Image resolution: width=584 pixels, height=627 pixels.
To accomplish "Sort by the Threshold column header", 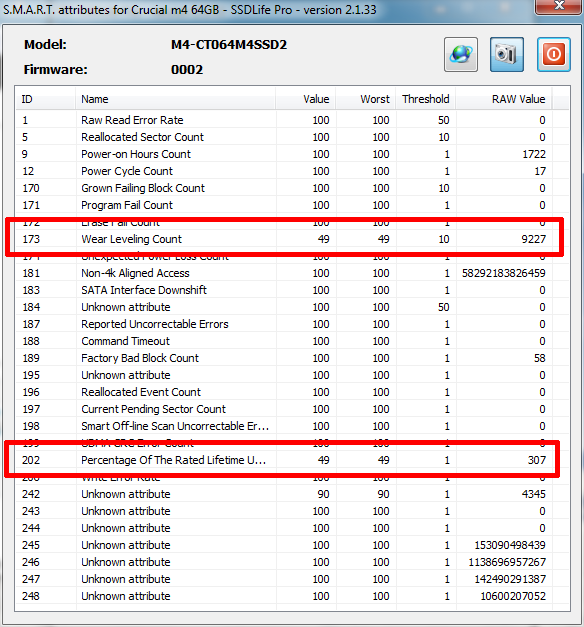I will [x=426, y=99].
